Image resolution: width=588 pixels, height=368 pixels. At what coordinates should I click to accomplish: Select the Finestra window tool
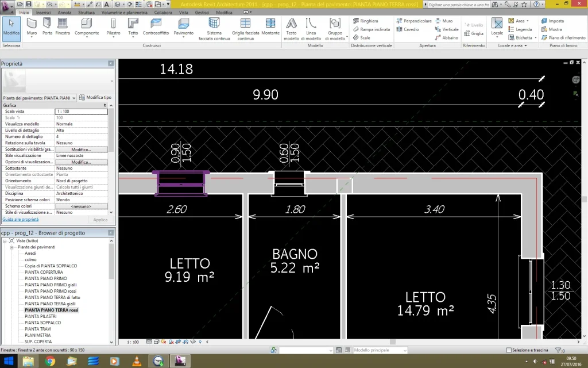(63, 27)
